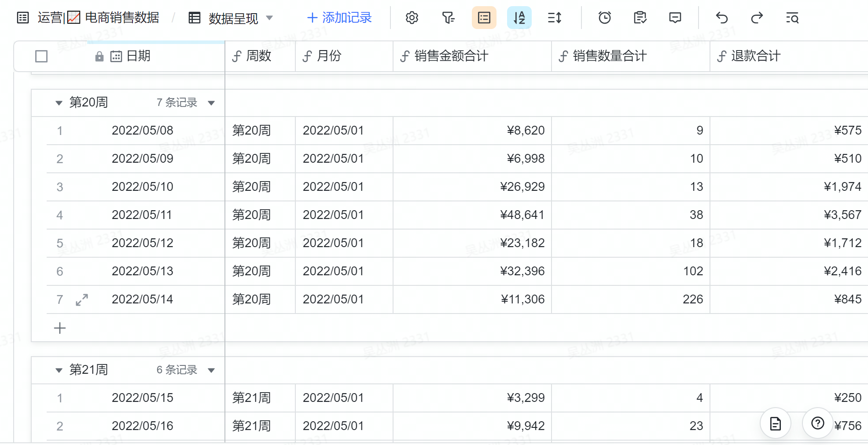868x445 pixels.
Task: Click the alarm clock reminder icon
Action: [x=604, y=18]
